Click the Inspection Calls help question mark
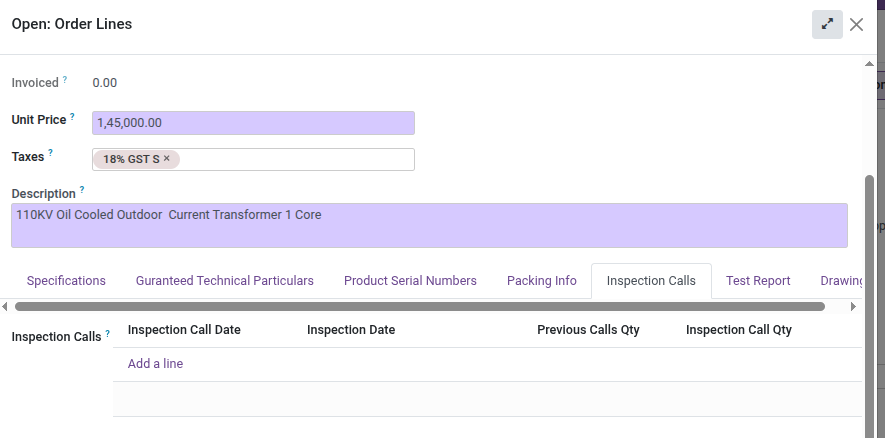This screenshot has width=885, height=438. 107,334
